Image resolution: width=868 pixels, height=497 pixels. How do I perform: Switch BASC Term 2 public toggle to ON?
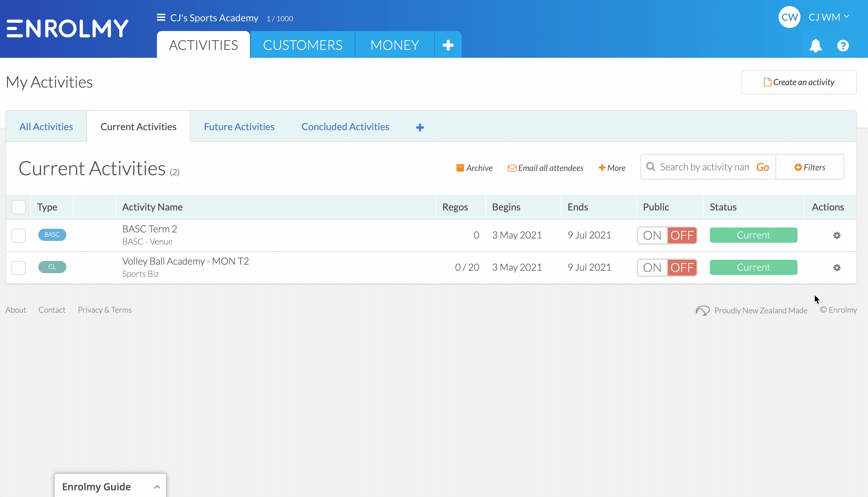point(652,235)
